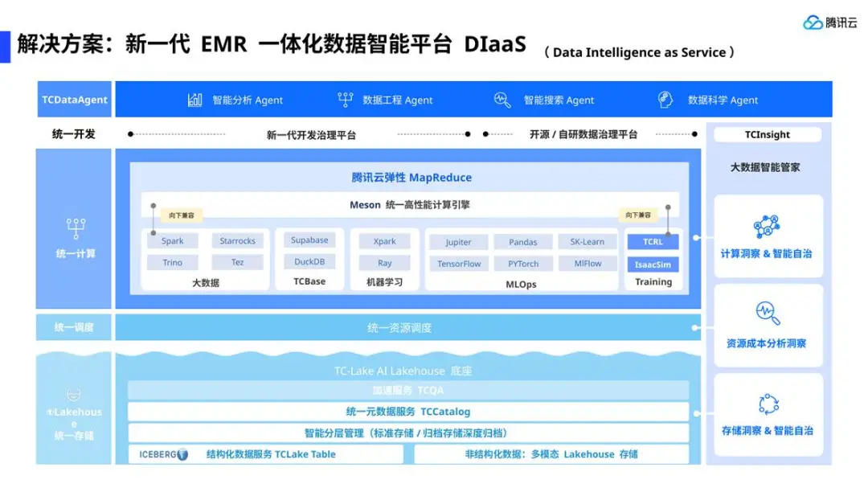Click the 统一计算 node icon
The height and width of the screenshot is (488, 868).
click(x=76, y=228)
